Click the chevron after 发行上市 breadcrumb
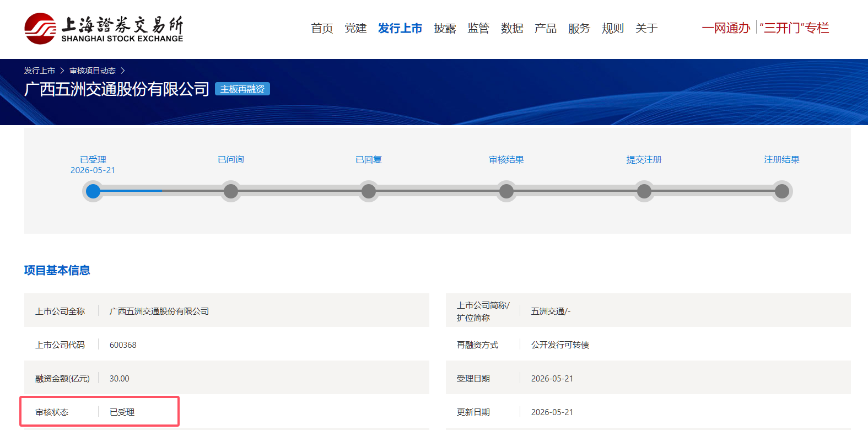This screenshot has width=868, height=430. click(x=62, y=71)
